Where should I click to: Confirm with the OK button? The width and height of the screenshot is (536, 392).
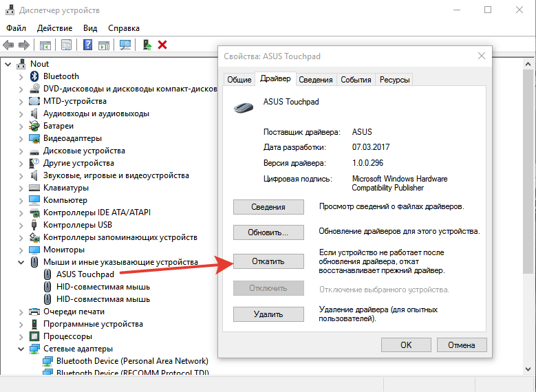click(406, 345)
